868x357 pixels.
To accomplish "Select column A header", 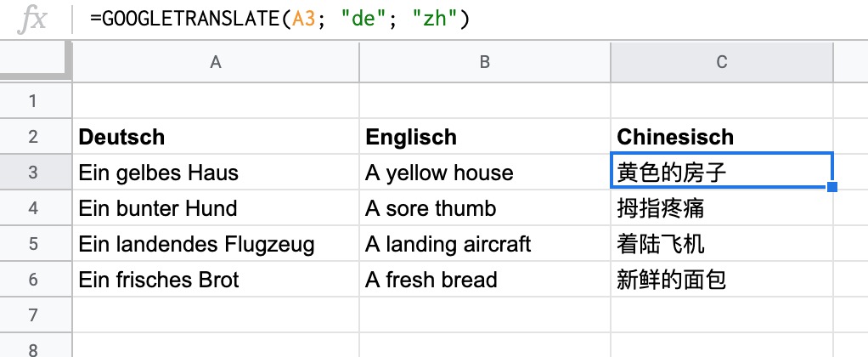I will (x=216, y=62).
